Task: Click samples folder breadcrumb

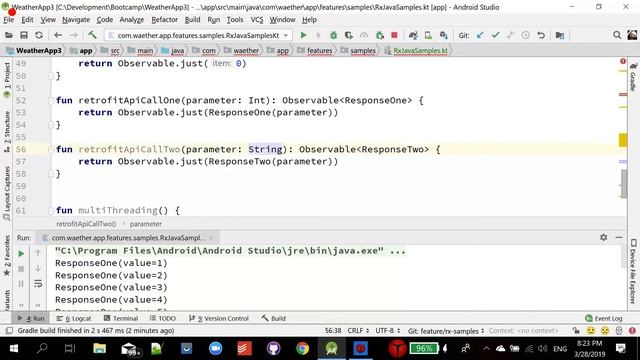Action: (x=359, y=51)
